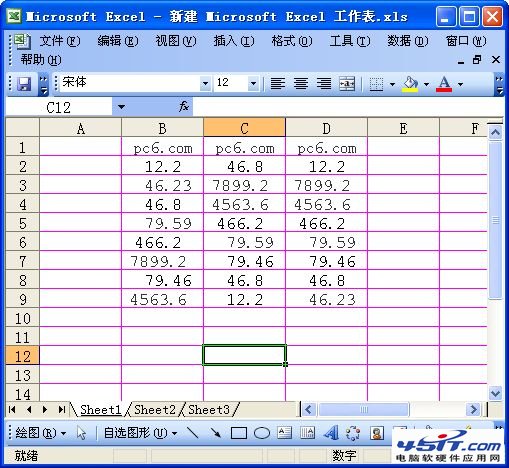Select the Arrow drawing tool
509x468 pixels.
click(x=216, y=433)
